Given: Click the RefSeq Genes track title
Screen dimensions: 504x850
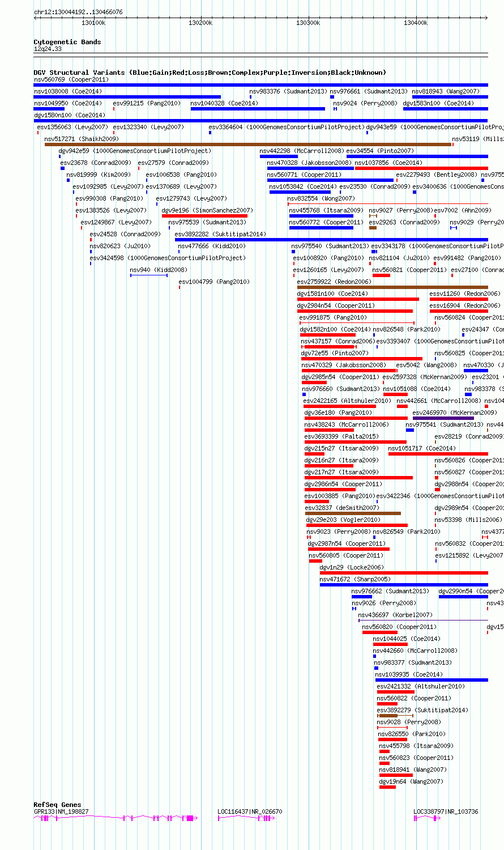Looking at the screenshot, I should click(x=58, y=805).
